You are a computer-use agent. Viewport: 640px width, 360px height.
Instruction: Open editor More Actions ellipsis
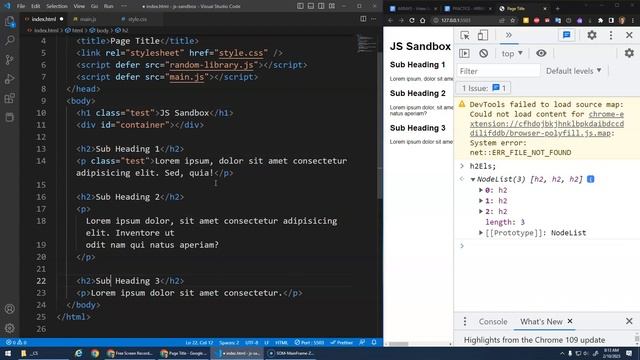point(373,19)
